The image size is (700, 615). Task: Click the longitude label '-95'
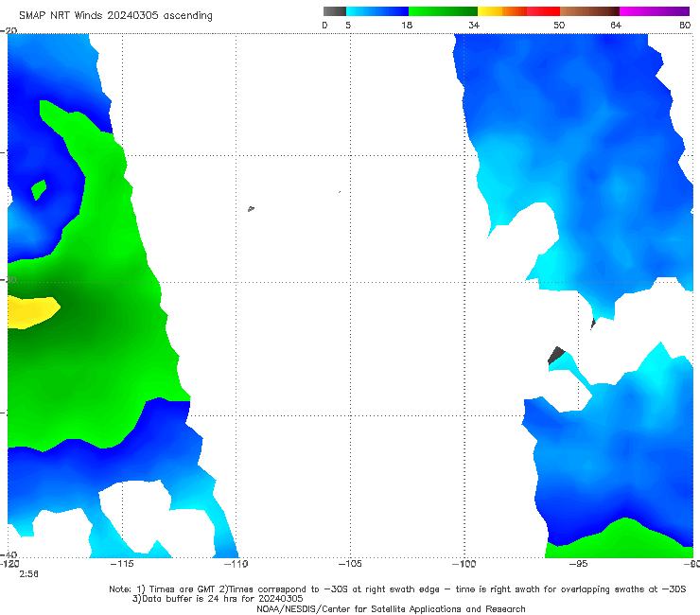coord(578,564)
